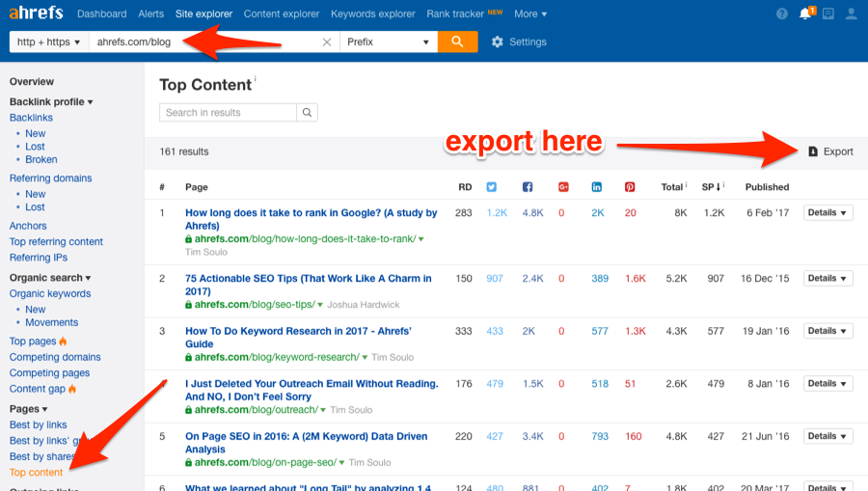
Task: Click the Total column info icon
Action: (687, 184)
